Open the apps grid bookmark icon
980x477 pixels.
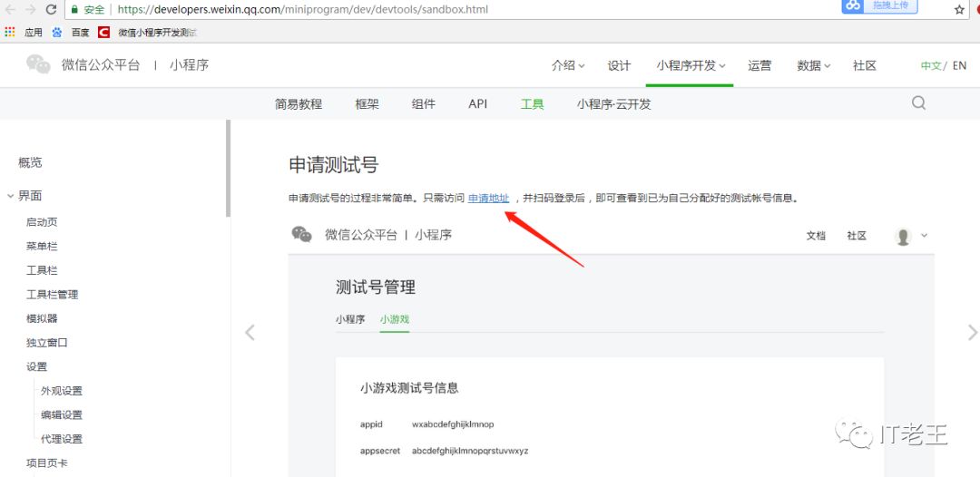pos(10,32)
